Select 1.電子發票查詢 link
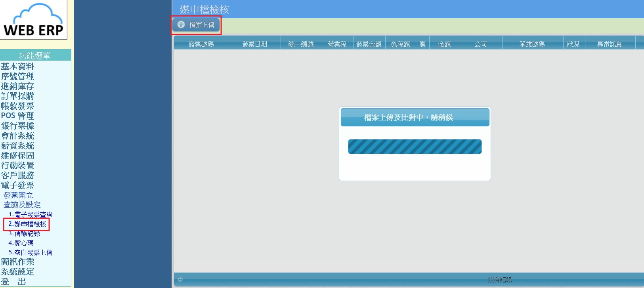 tap(30, 214)
